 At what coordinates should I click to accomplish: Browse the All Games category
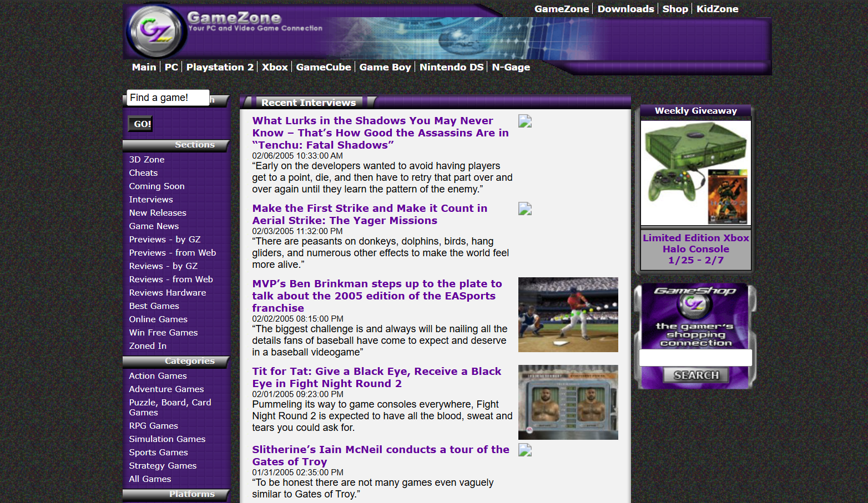point(150,479)
